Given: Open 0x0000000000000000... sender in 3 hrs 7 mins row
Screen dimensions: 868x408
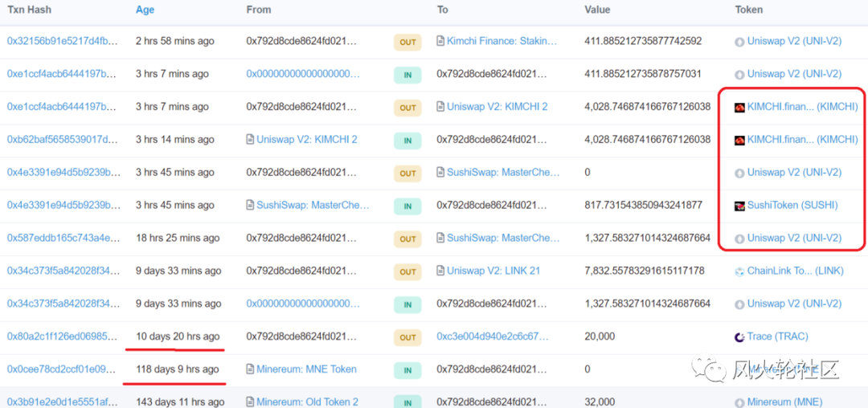Looking at the screenshot, I should (x=303, y=74).
